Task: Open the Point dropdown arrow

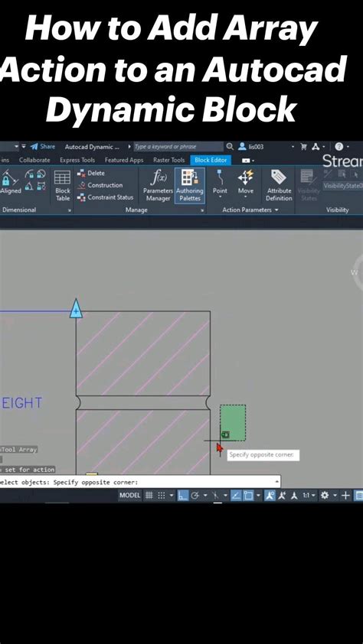Action: pos(220,197)
